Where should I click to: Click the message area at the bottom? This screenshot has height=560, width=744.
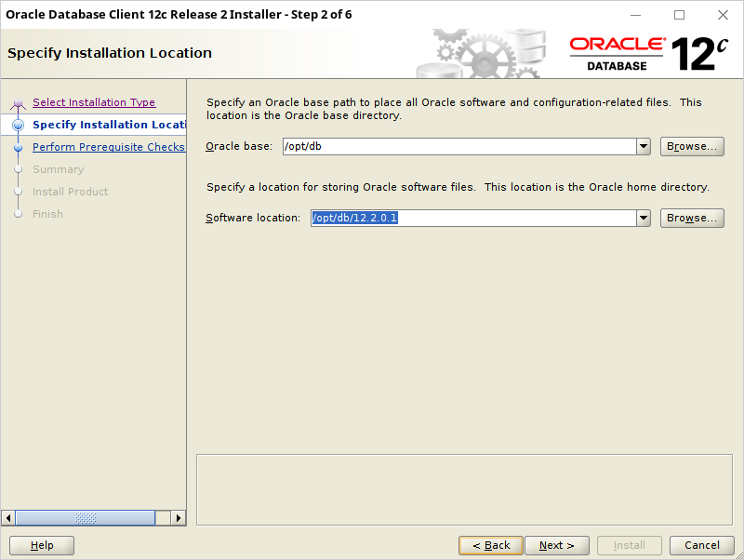pyautogui.click(x=464, y=489)
